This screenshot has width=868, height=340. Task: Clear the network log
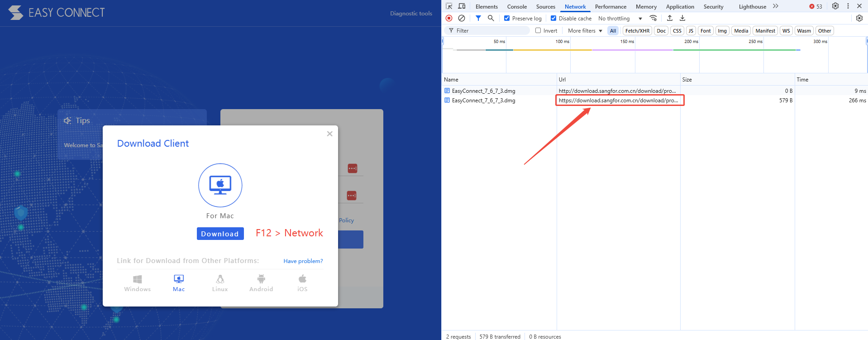pyautogui.click(x=462, y=18)
